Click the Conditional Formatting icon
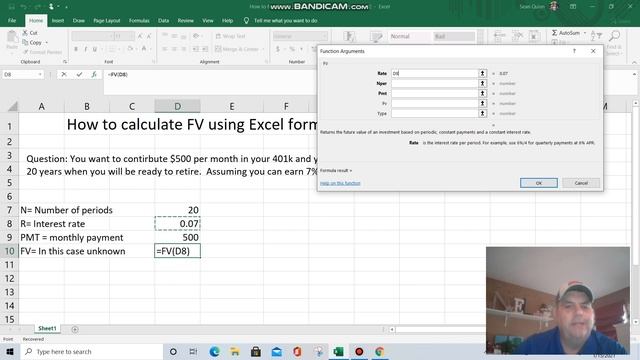Viewport: 640px width, 360px height. coord(350,37)
